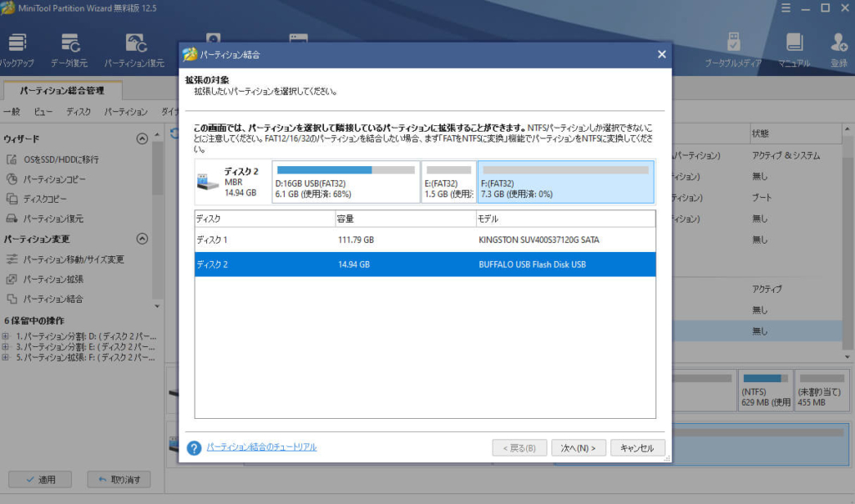Click the パーティション結合 sidebar icon
This screenshot has width=855, height=504.
pos(12,299)
